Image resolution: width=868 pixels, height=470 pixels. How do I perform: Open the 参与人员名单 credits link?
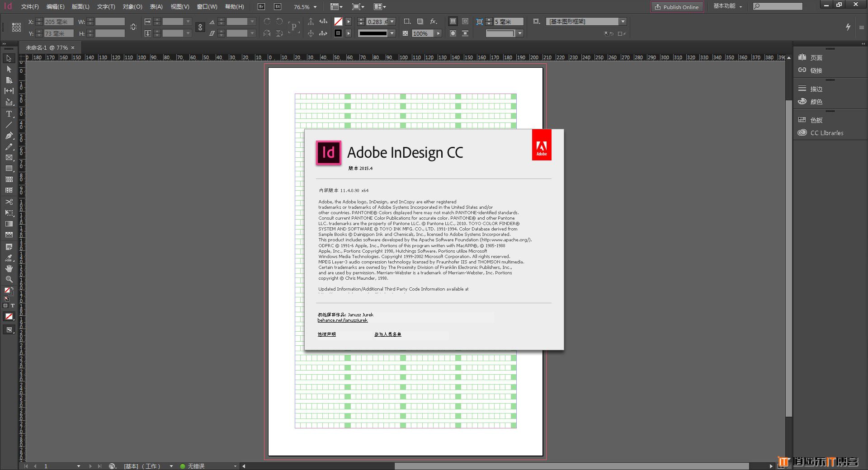coord(387,334)
